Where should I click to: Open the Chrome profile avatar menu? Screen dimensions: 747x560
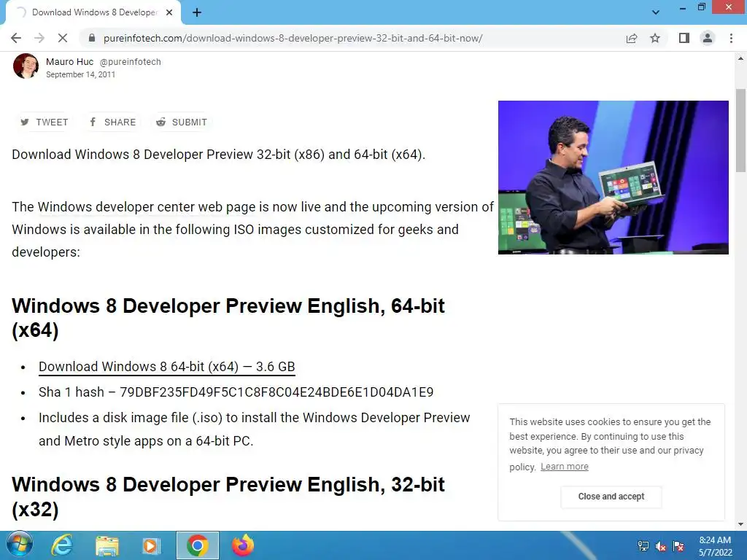pos(708,38)
